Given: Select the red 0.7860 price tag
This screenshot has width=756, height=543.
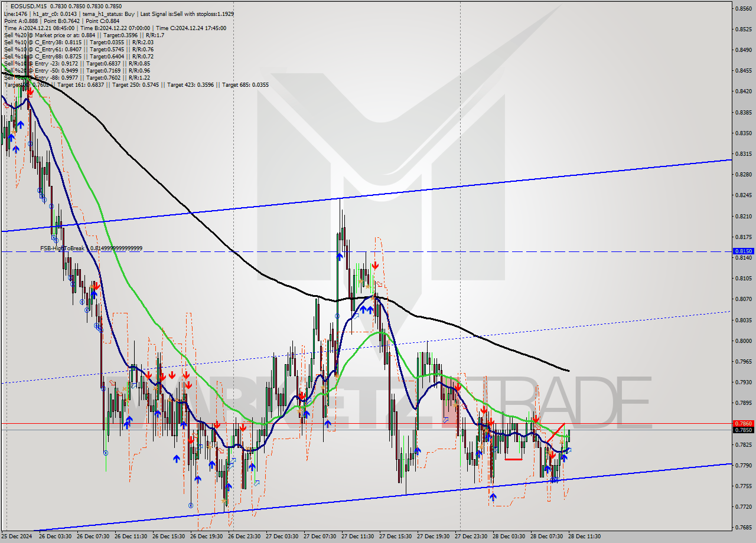Looking at the screenshot, I should click(x=743, y=424).
